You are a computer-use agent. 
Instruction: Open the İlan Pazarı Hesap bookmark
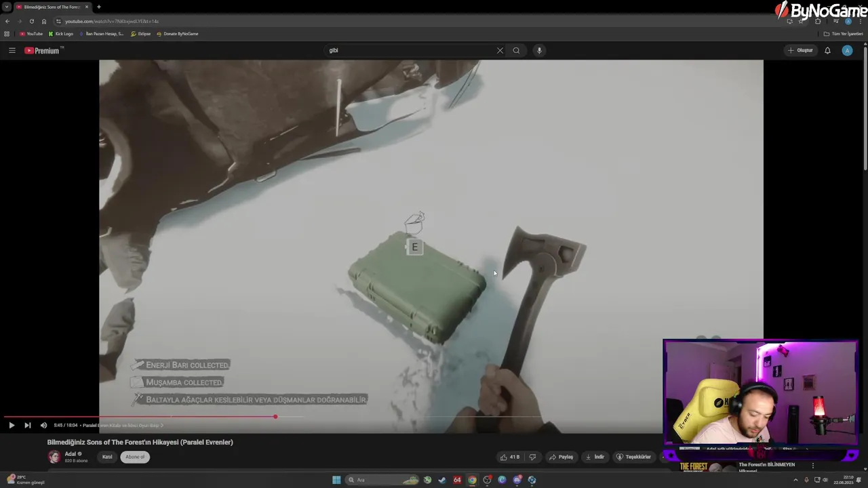pyautogui.click(x=102, y=34)
